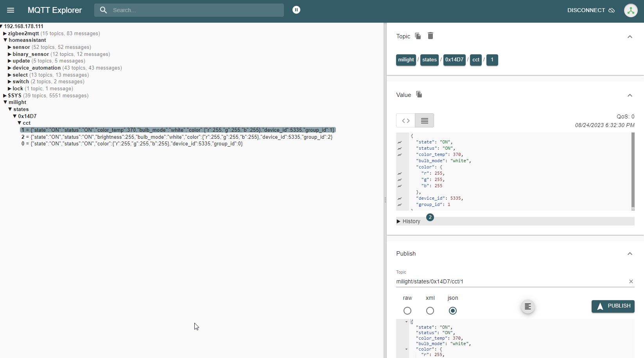Format the JSON publish payload
Image resolution: width=644 pixels, height=358 pixels.
click(x=528, y=307)
